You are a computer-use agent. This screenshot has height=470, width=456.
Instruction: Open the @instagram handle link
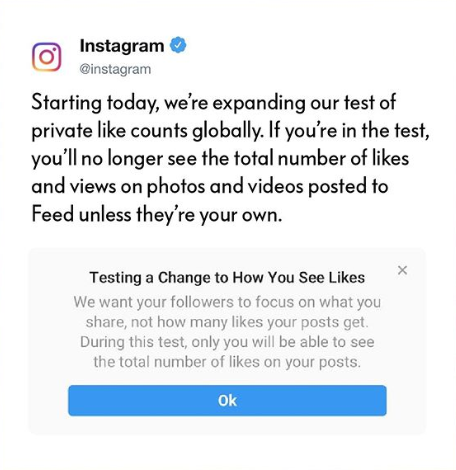[115, 69]
